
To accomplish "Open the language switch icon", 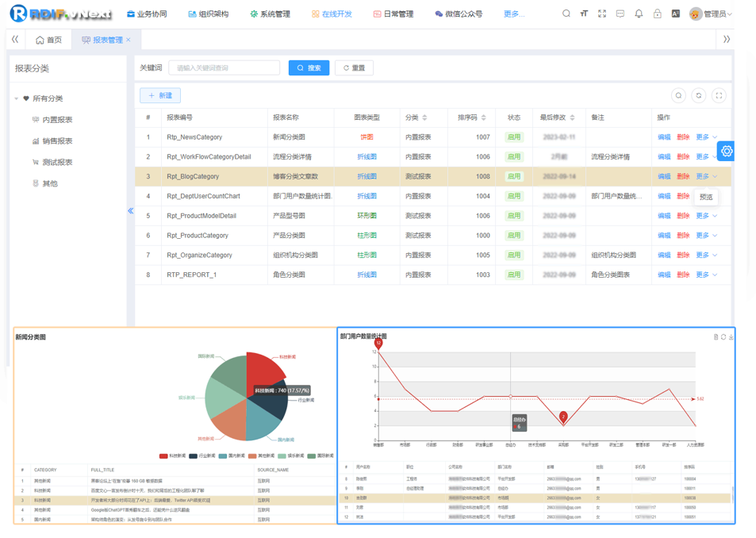I will pos(676,13).
